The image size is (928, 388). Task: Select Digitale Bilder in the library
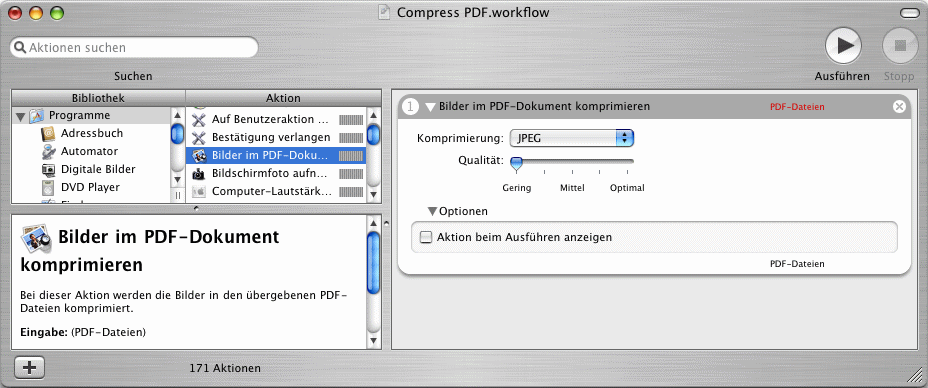coord(98,169)
